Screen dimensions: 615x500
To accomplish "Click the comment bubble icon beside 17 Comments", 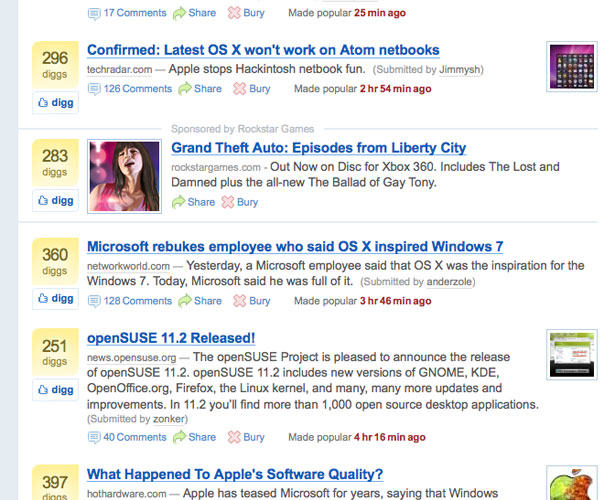I will click(94, 14).
